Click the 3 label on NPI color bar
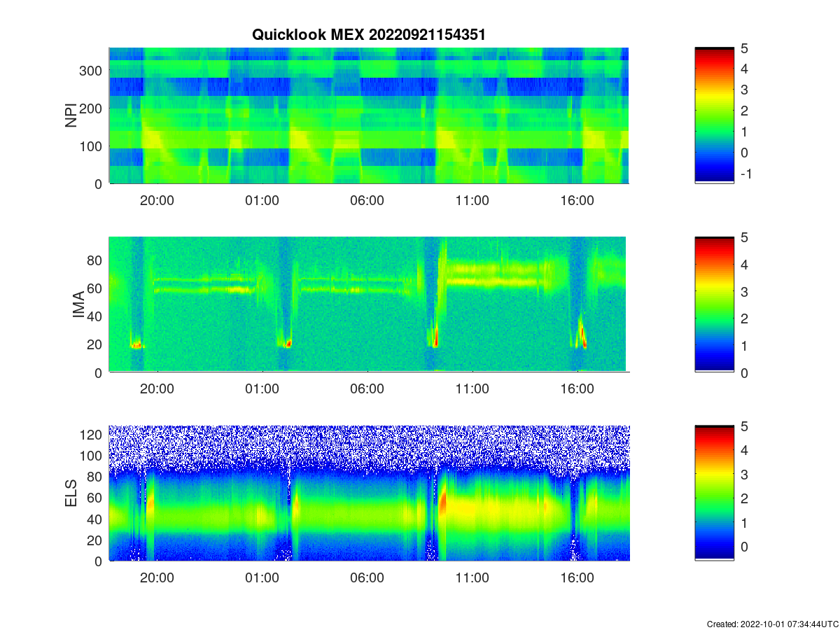Screen dimensions: 840x630 click(744, 90)
